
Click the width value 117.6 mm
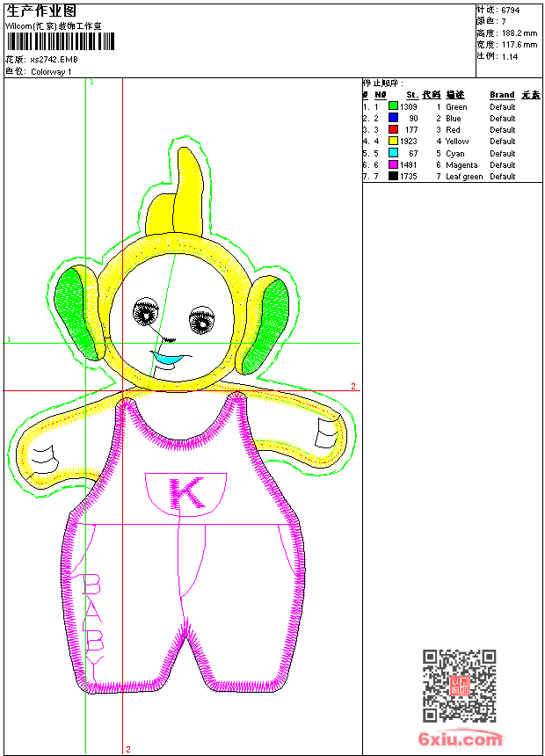520,45
